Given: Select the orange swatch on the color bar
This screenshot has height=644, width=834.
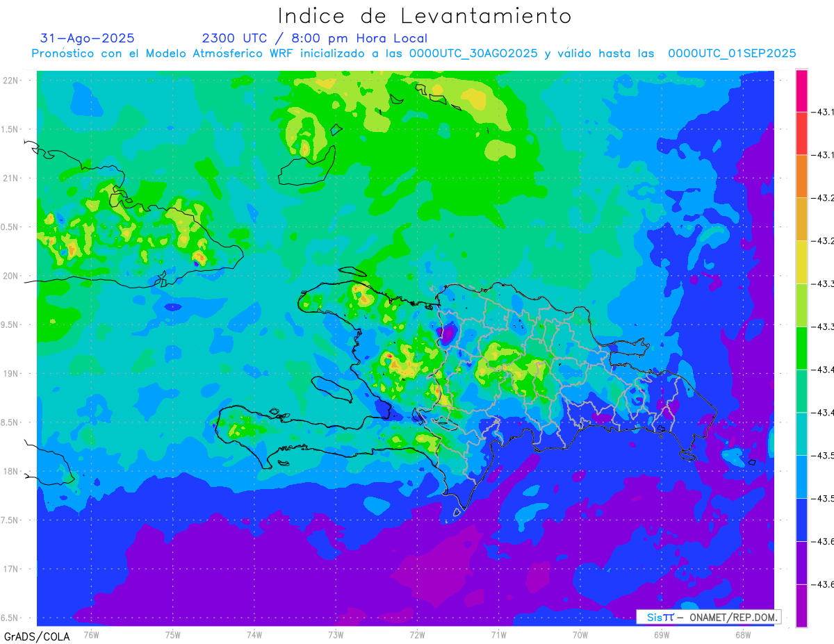Looking at the screenshot, I should click(x=802, y=176).
